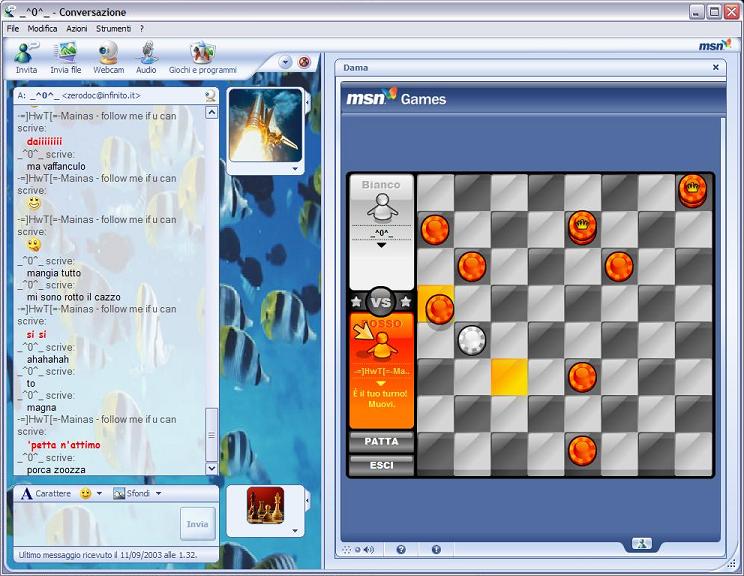Screen dimensions: 744x576
Task: Open the ? help menu
Action: click(x=141, y=29)
